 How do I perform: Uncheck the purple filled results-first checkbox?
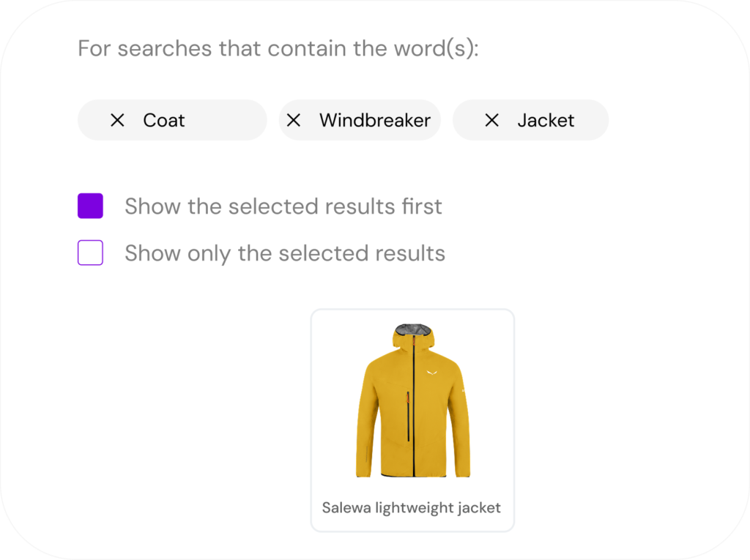pos(90,206)
